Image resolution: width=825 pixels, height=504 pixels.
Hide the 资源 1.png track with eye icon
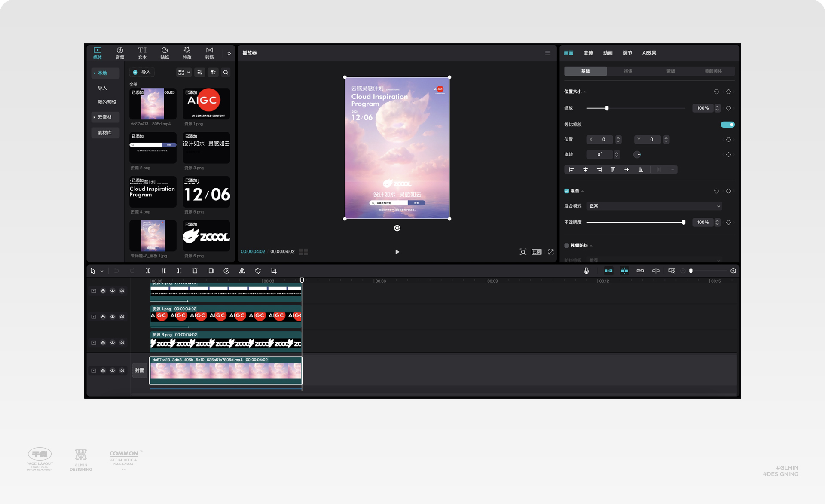click(x=113, y=317)
